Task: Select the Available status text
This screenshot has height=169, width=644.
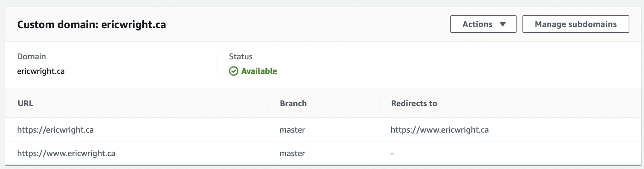Action: pyautogui.click(x=259, y=71)
